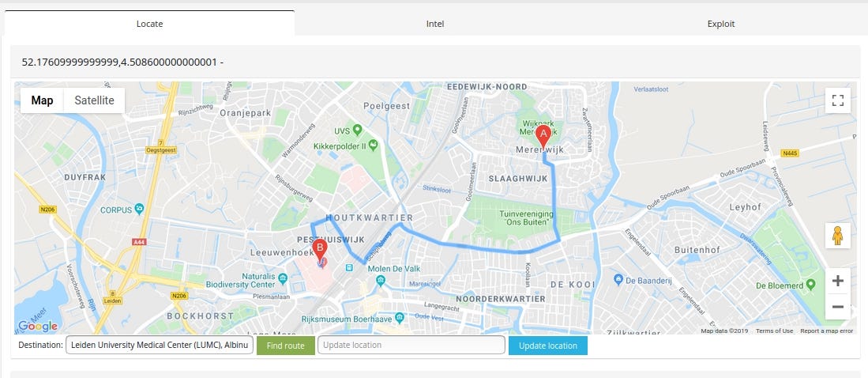Click the Google logo on map
This screenshot has width=868, height=378.
point(38,326)
